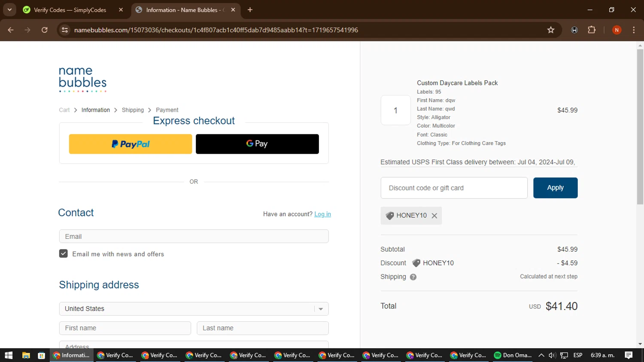Click the Style: Alligator detail line
644x362 pixels.
tap(434, 117)
